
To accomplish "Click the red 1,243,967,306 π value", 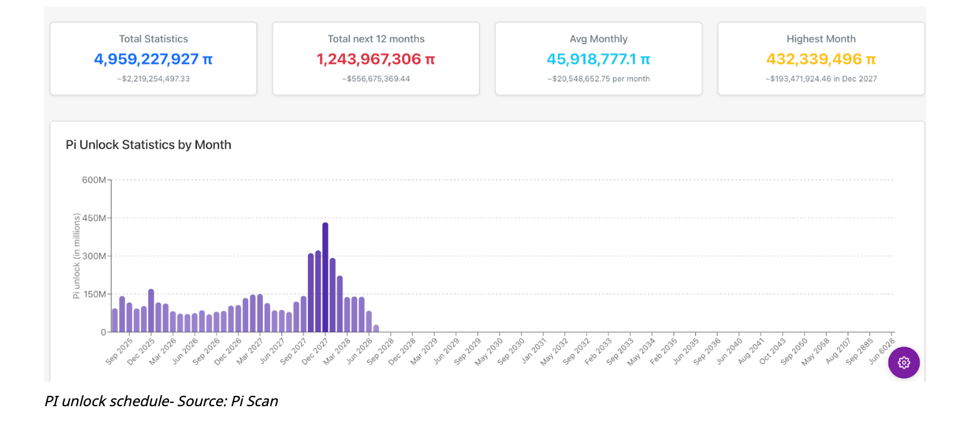I will (375, 60).
